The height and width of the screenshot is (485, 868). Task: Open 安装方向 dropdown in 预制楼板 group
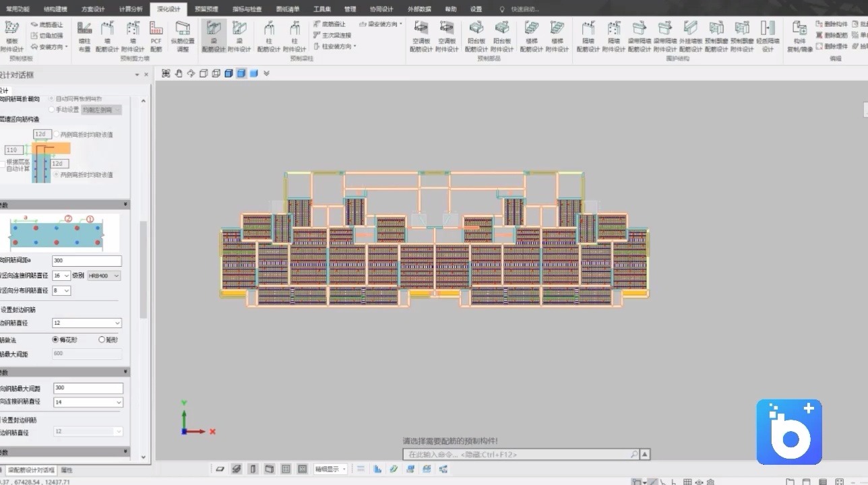click(49, 46)
